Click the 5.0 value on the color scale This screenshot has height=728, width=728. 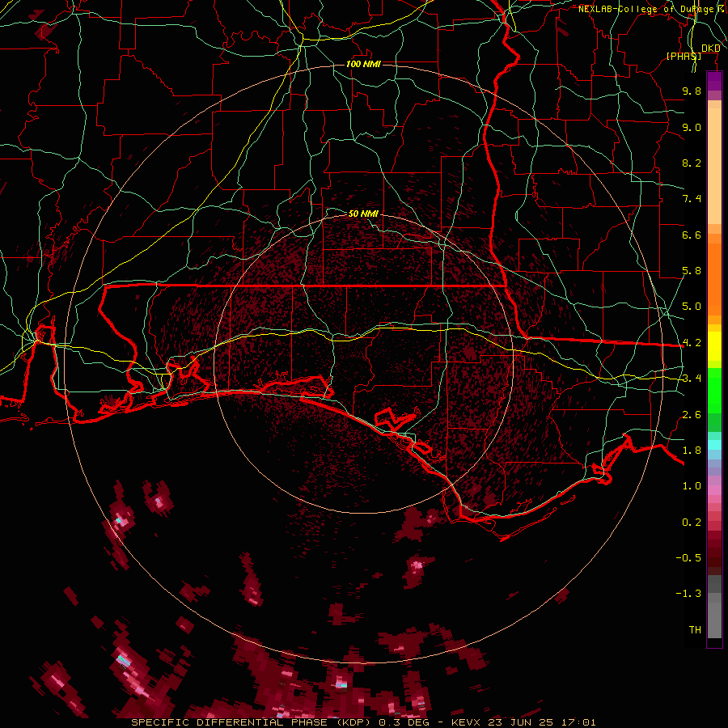pyautogui.click(x=692, y=307)
